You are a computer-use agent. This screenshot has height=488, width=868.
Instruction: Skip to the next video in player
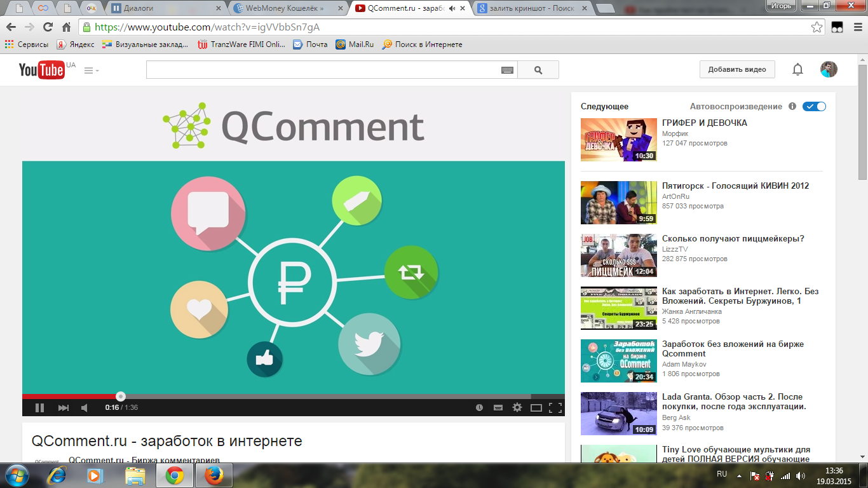point(63,407)
